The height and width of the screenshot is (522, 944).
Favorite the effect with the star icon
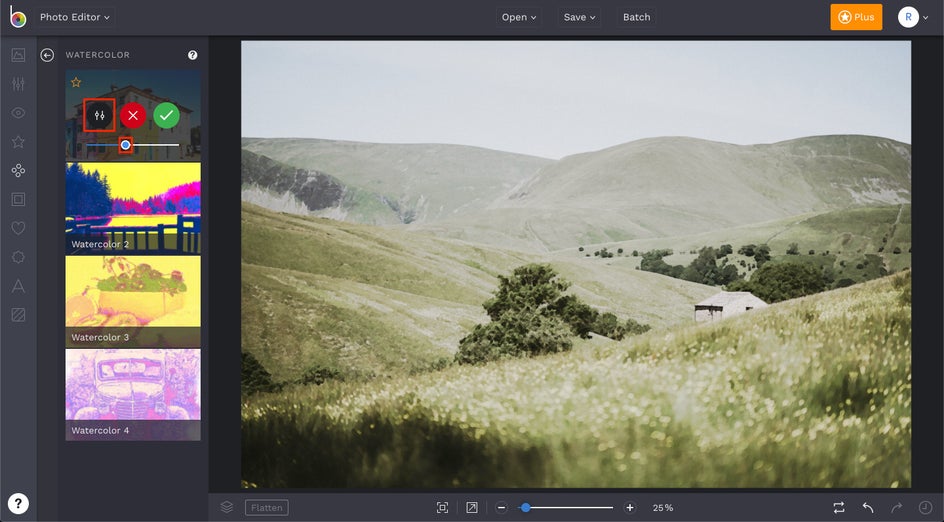(76, 82)
